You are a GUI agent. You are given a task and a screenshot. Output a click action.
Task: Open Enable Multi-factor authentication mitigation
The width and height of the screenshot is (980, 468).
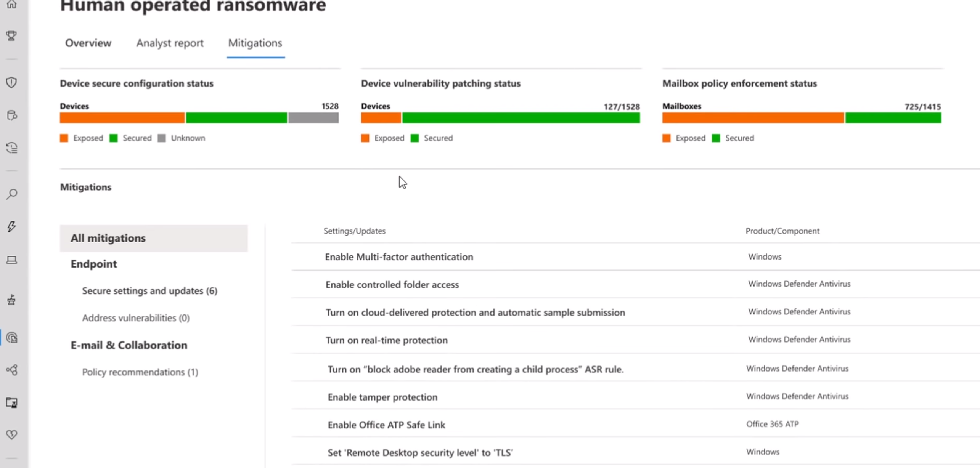pyautogui.click(x=399, y=257)
